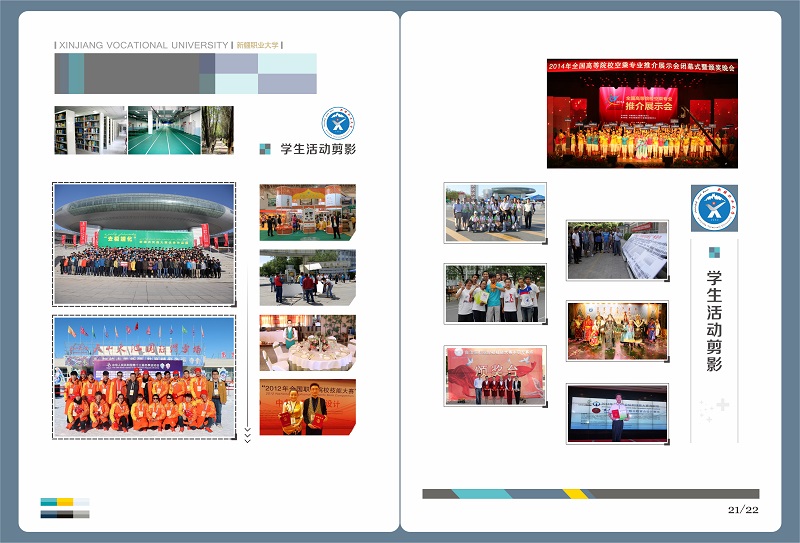
Task: Select the 领奖台 podium photo
Action: tap(495, 376)
